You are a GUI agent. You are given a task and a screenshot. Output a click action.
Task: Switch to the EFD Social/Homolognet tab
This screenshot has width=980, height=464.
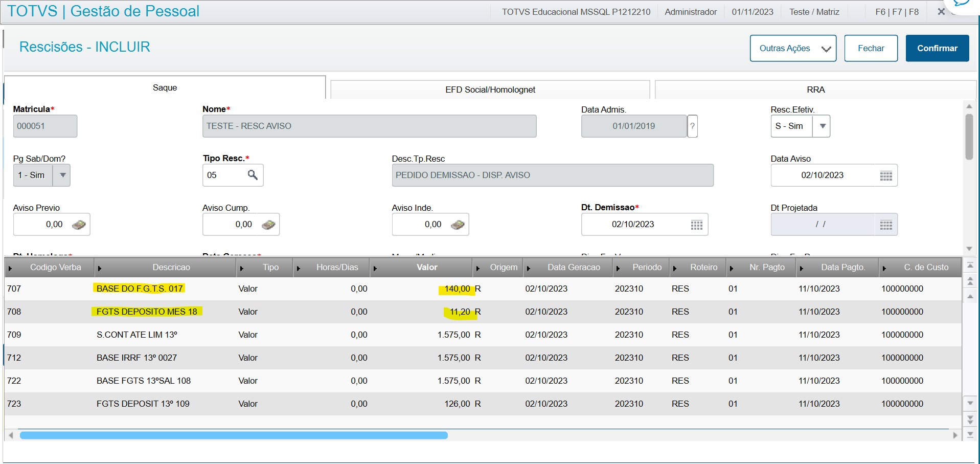coord(490,90)
